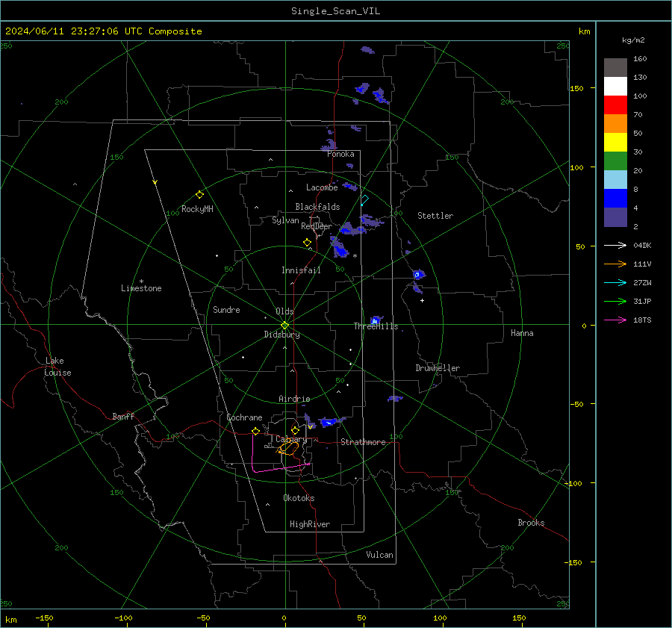The height and width of the screenshot is (628, 672).
Task: Click the Airdrie label
Action: click(x=294, y=399)
